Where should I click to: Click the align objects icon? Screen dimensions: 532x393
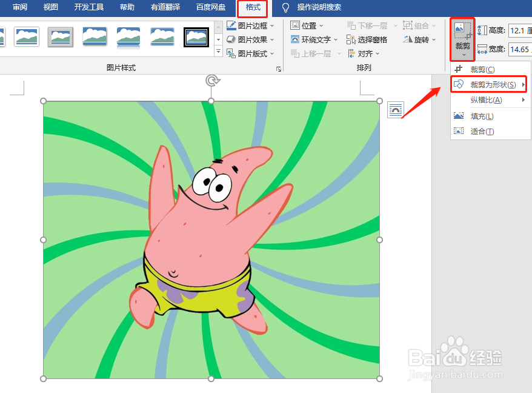pos(351,53)
